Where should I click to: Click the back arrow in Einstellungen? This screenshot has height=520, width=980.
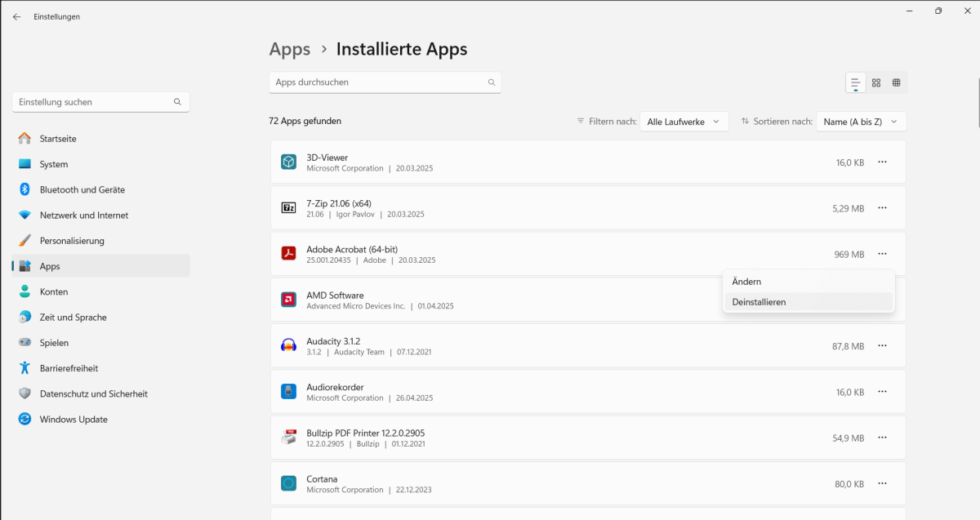tap(16, 16)
